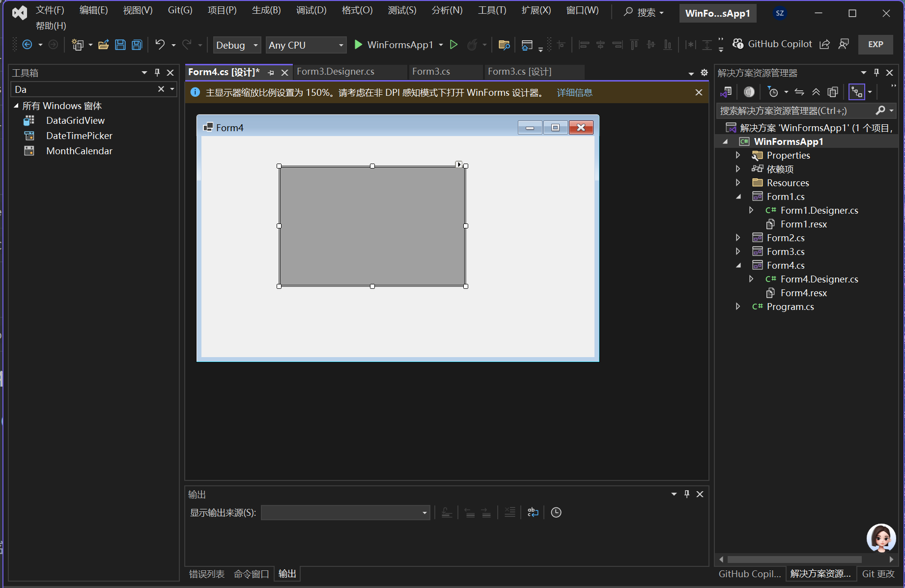905x588 pixels.
Task: Click the 详细信息 link in the DPI warning
Action: tap(574, 92)
